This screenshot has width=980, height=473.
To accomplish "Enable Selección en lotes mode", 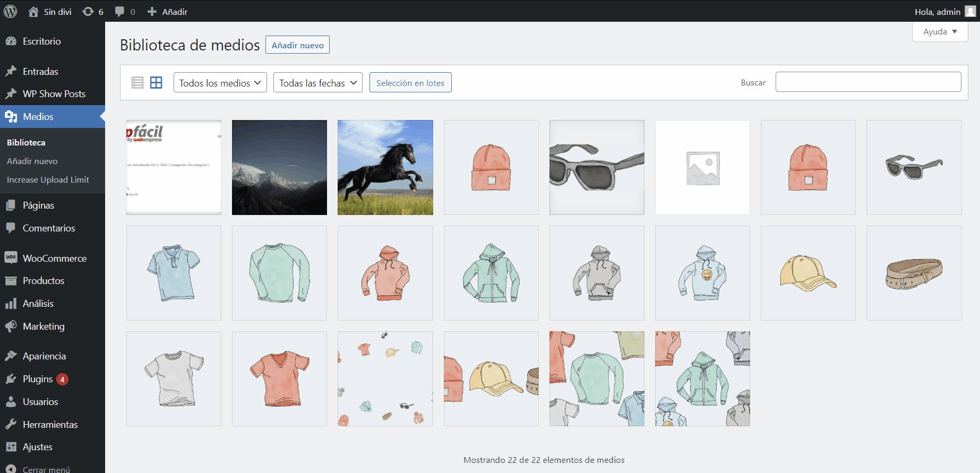I will point(410,83).
